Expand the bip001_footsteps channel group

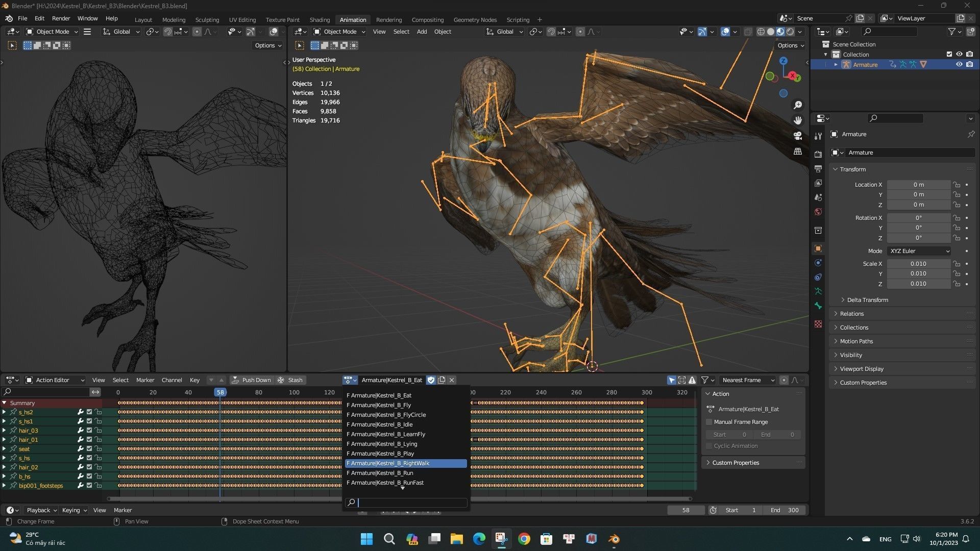(4, 486)
